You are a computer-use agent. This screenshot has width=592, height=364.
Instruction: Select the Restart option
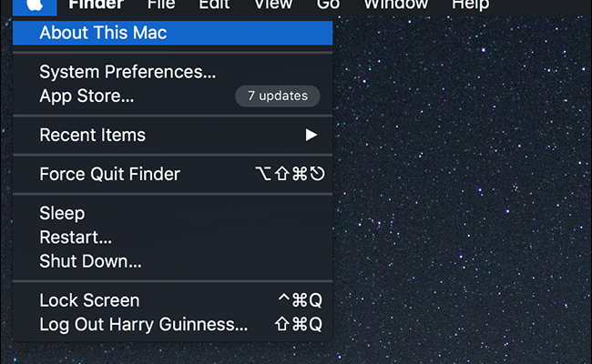pos(76,238)
